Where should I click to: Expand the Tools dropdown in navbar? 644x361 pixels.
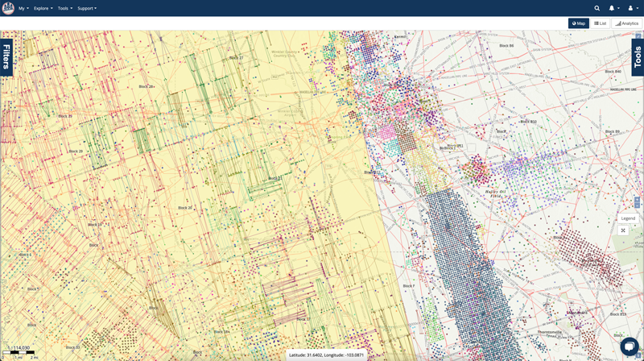pos(64,8)
